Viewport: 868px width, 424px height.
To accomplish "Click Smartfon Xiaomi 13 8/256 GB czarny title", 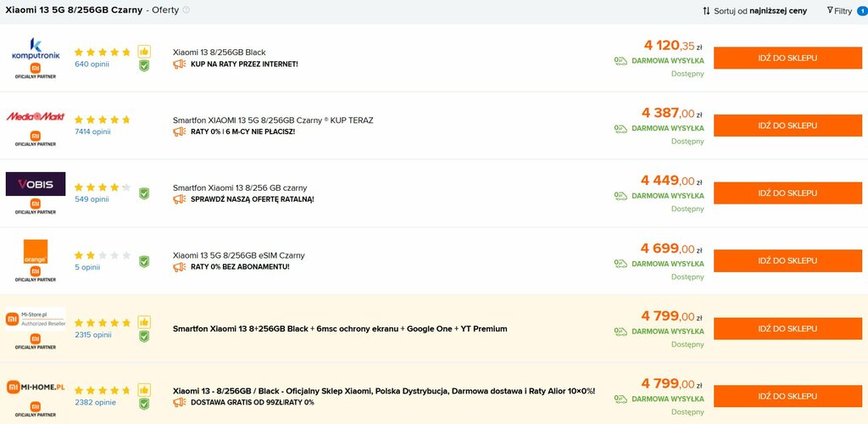I will pos(240,187).
